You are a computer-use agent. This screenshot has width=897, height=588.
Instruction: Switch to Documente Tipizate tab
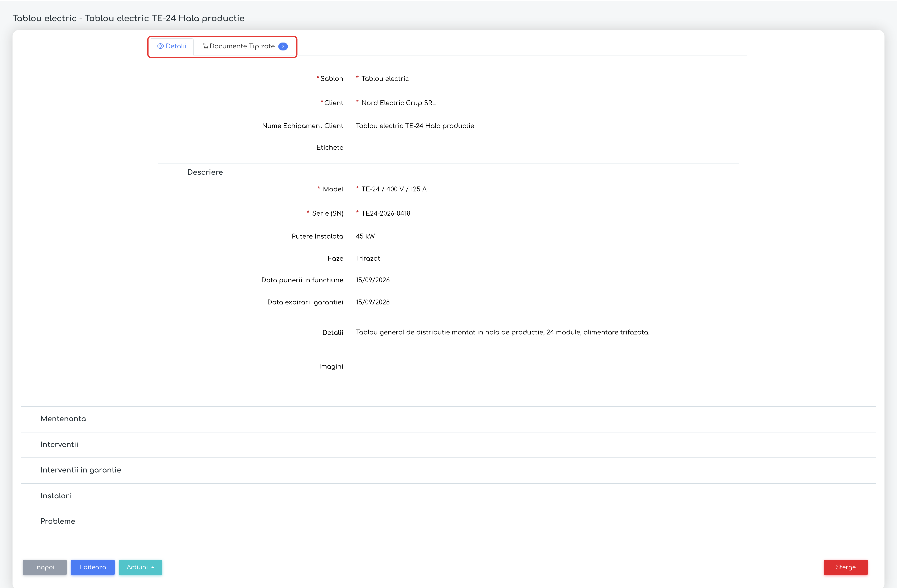pyautogui.click(x=244, y=46)
